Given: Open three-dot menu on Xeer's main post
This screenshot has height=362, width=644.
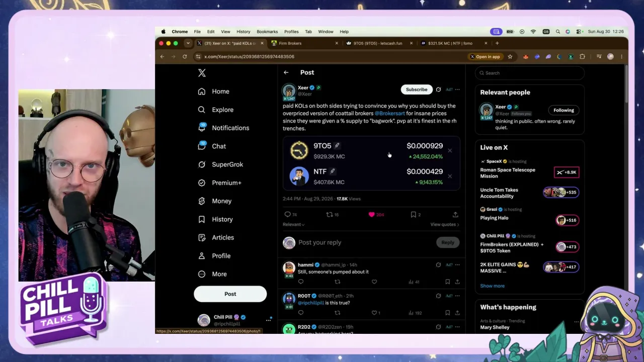Looking at the screenshot, I should [457, 89].
